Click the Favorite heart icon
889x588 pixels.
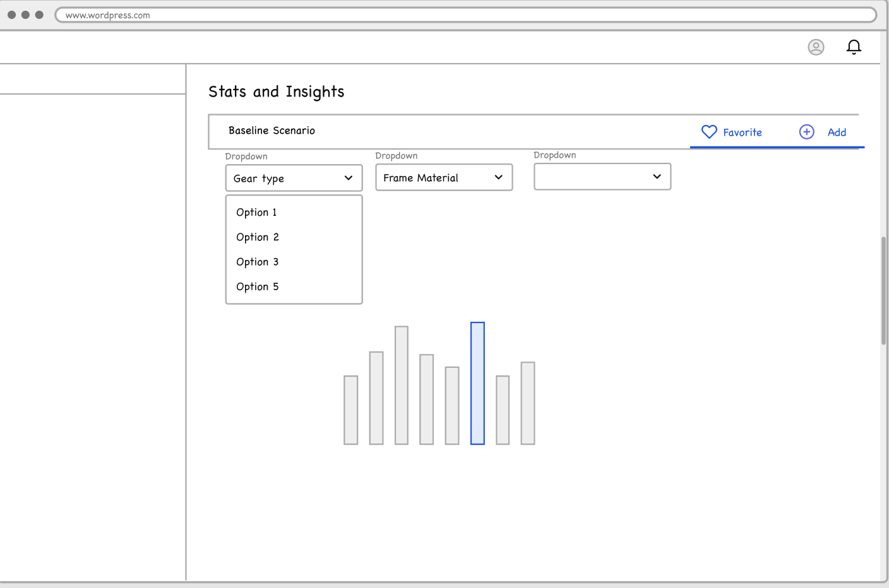coord(709,132)
